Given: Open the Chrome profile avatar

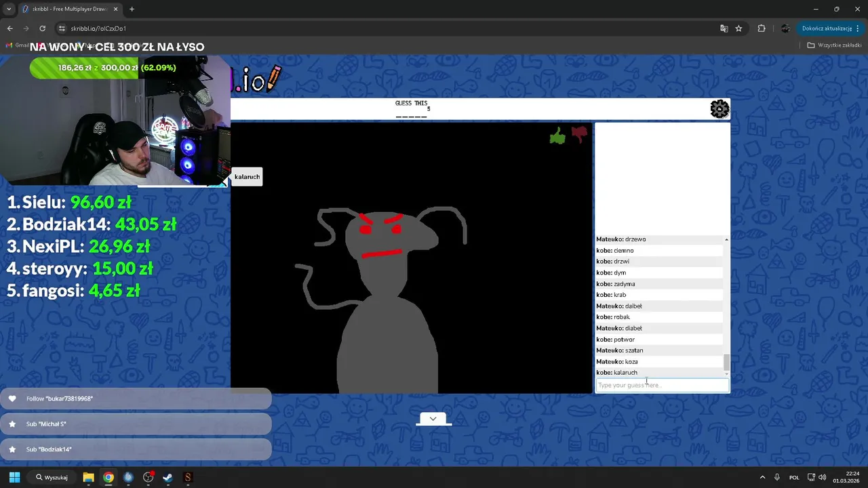Looking at the screenshot, I should (785, 28).
